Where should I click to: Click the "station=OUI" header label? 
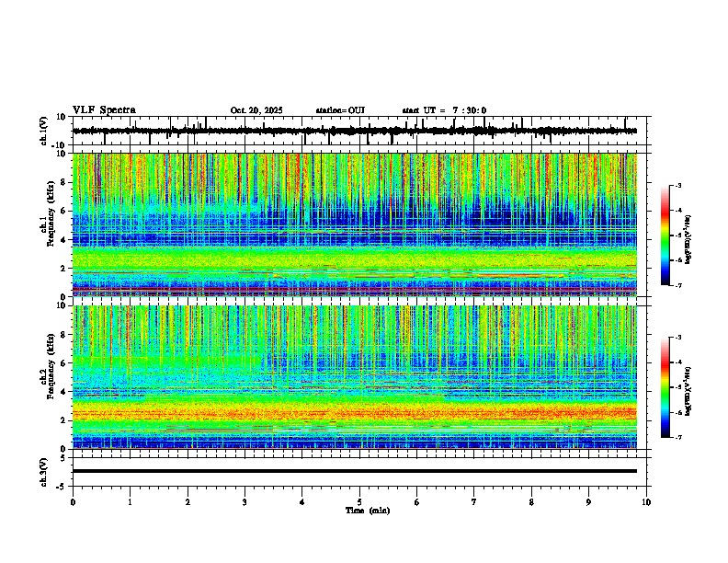click(x=340, y=110)
